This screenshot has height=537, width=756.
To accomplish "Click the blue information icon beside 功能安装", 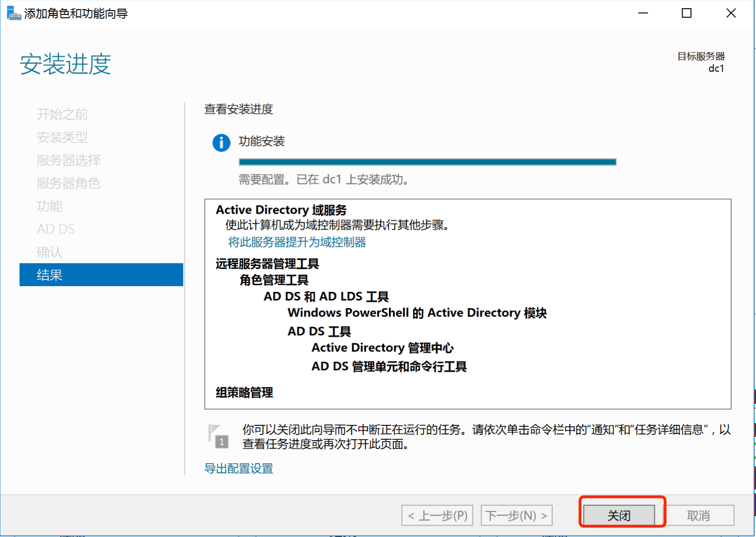I will coord(221,142).
